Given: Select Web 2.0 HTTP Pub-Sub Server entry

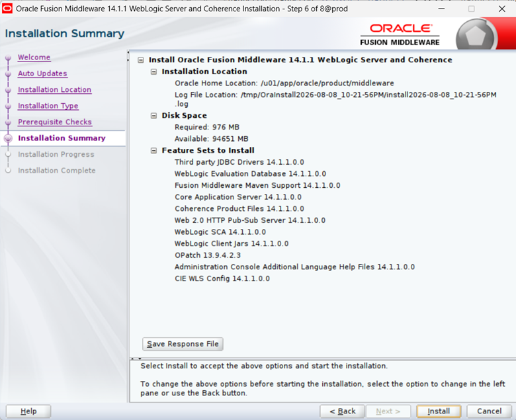Looking at the screenshot, I should click(x=250, y=220).
